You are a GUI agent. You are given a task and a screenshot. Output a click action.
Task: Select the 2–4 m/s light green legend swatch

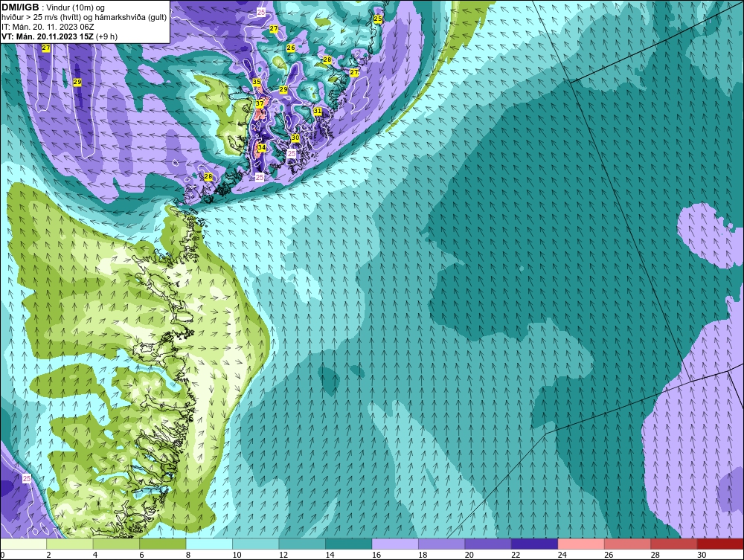point(70,544)
